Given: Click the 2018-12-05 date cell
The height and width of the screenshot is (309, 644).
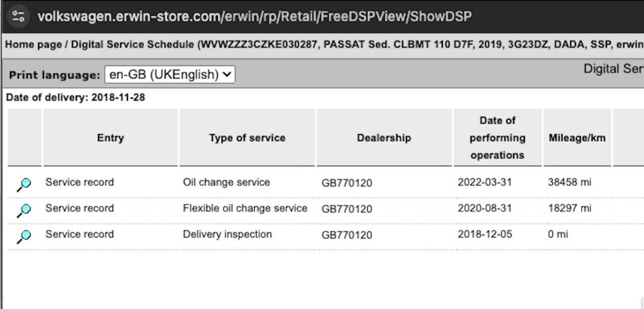Looking at the screenshot, I should [x=485, y=234].
